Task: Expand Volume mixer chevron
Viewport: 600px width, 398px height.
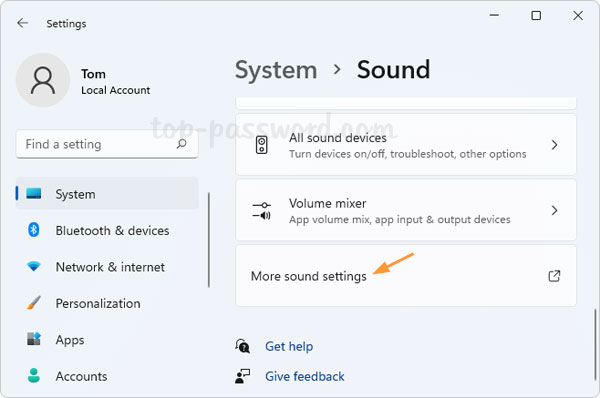Action: pos(554,210)
